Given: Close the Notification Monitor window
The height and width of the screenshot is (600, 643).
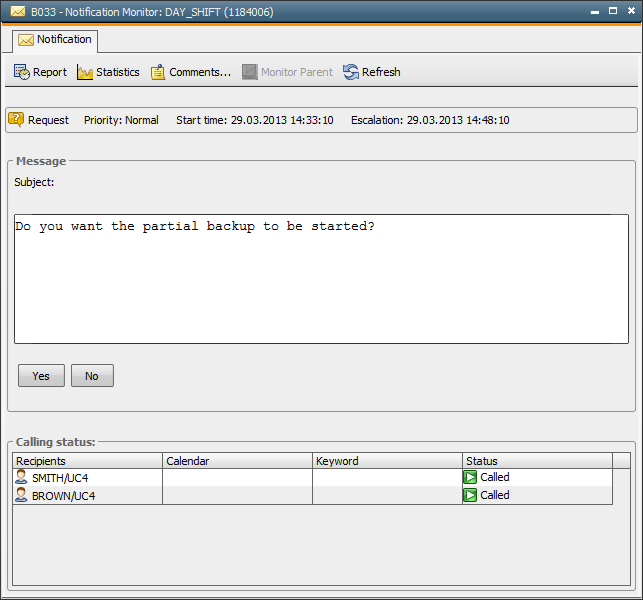Looking at the screenshot, I should coord(632,11).
